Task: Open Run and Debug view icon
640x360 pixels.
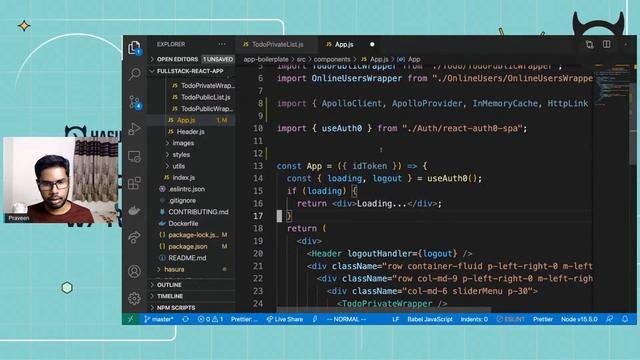Action: point(134,129)
